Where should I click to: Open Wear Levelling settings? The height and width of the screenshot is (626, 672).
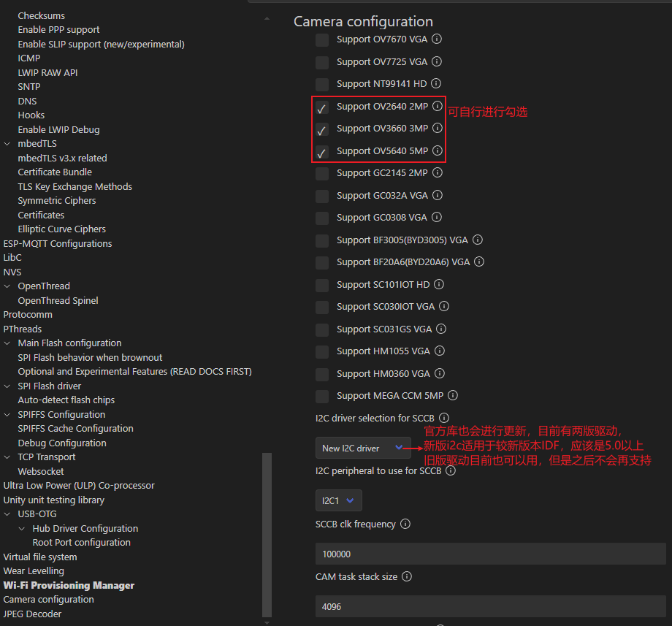coord(34,571)
